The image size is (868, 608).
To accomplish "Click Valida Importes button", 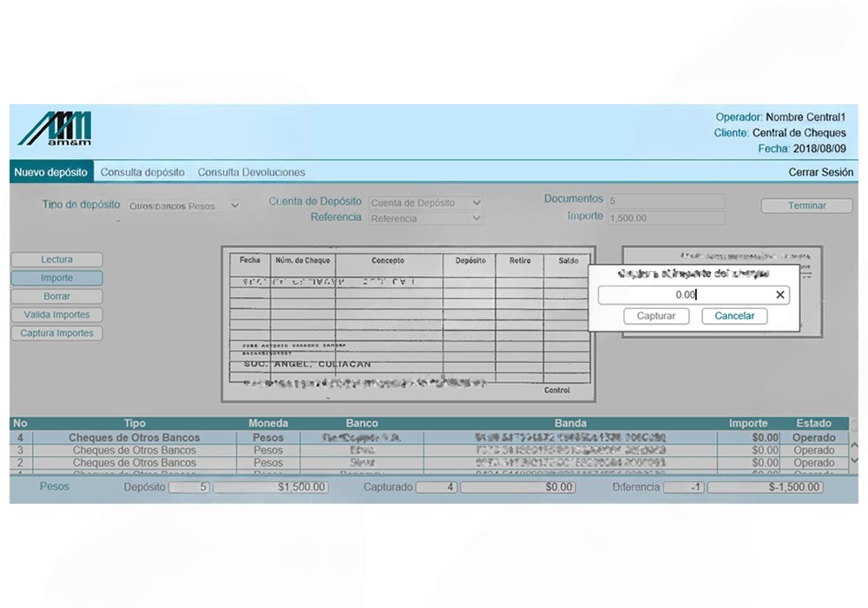I will pyautogui.click(x=56, y=314).
